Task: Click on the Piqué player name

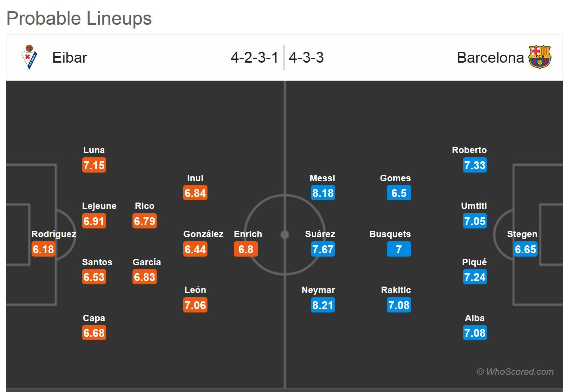Action: coord(474,262)
